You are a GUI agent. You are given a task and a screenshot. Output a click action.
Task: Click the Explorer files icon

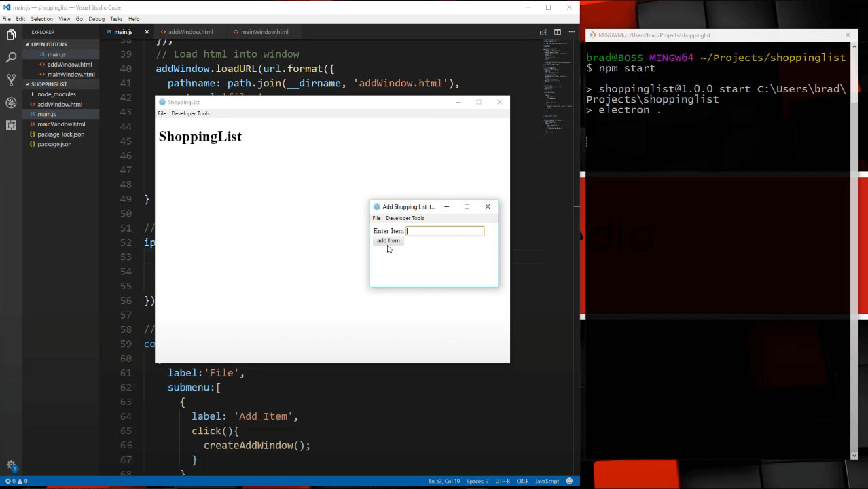[11, 35]
